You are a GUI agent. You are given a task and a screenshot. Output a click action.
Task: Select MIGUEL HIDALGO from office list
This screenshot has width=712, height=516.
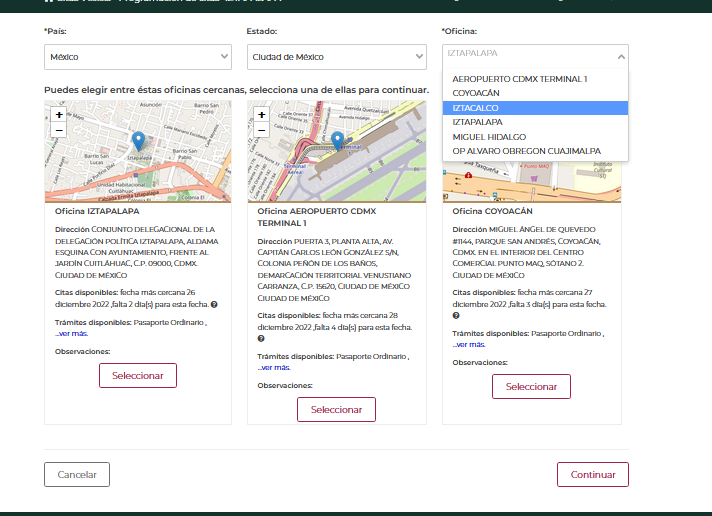[x=489, y=137]
